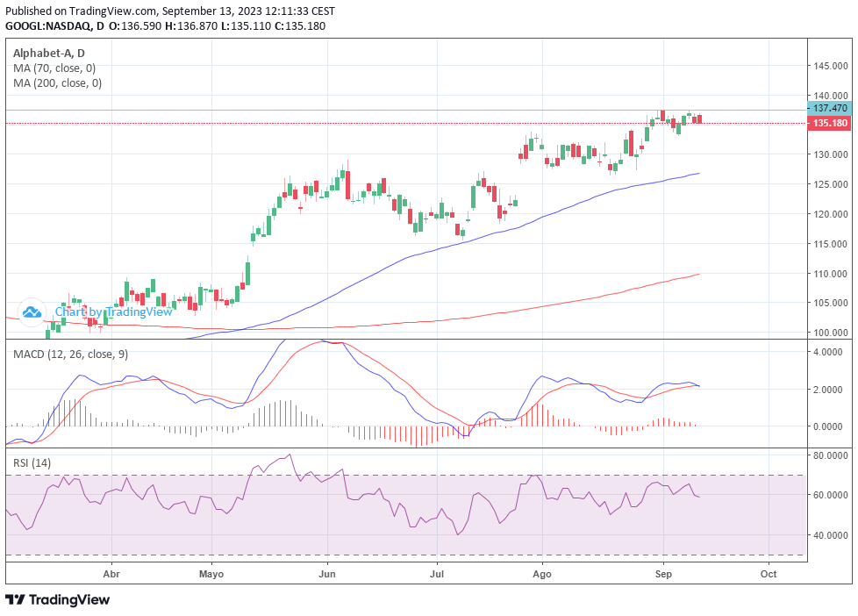Click the Jun month label on time axis
The width and height of the screenshot is (858, 616).
tap(327, 575)
